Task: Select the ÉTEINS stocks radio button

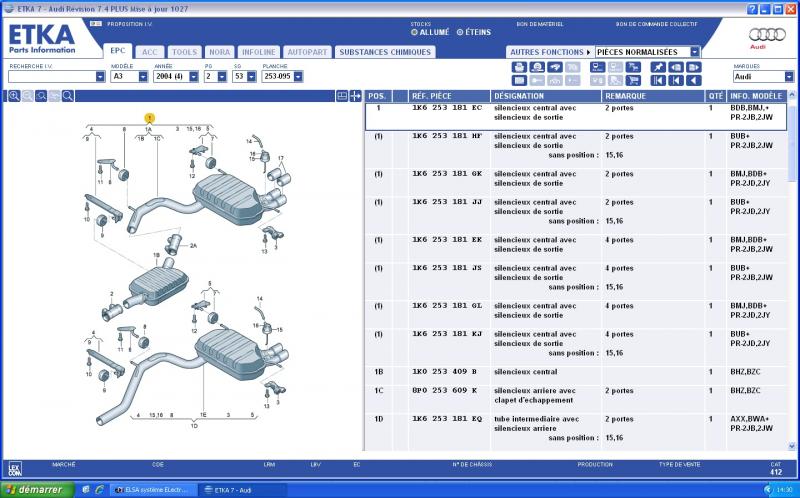Action: pyautogui.click(x=460, y=32)
